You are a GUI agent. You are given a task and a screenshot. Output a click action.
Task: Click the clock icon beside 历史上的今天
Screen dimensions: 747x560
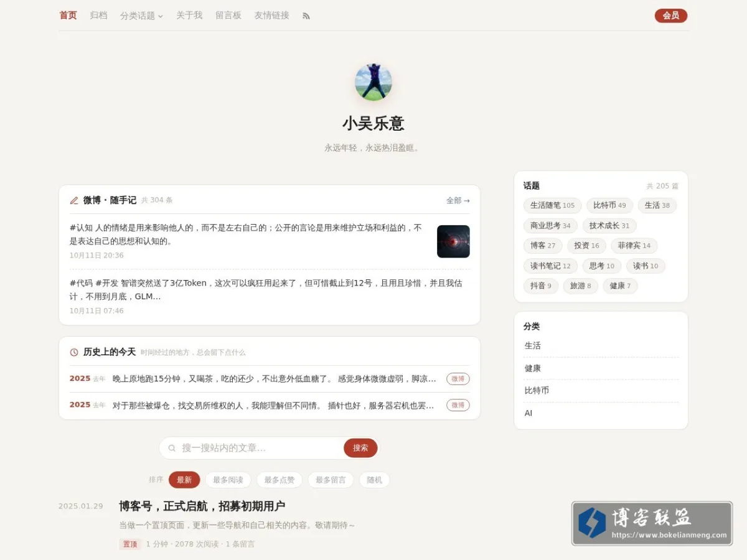coord(74,352)
